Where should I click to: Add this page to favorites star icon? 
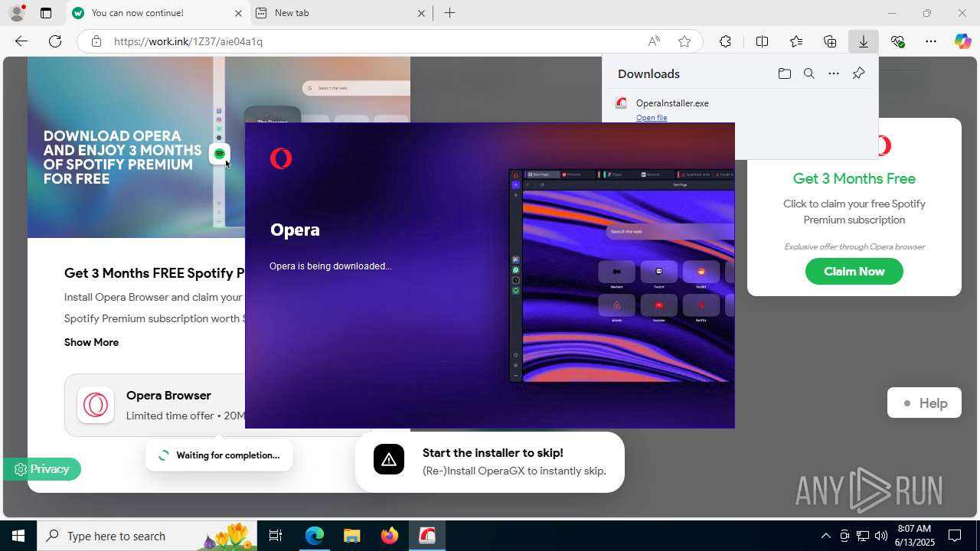[x=684, y=41]
